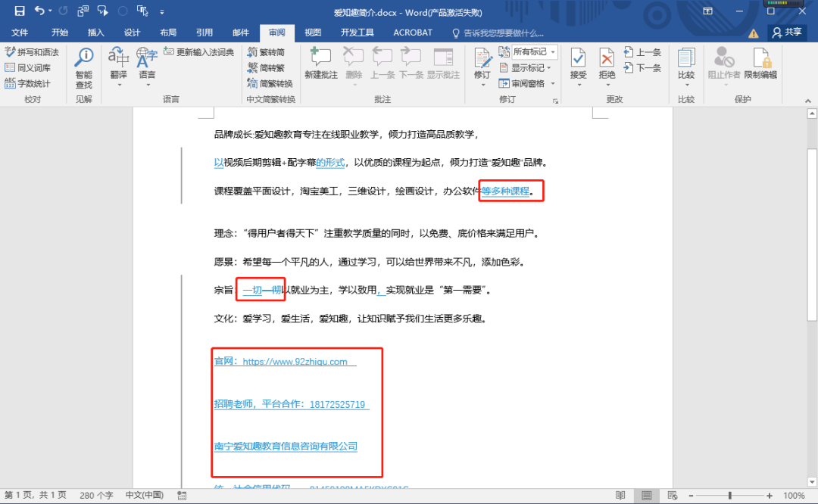Screen dimensions: 818x504
Task: Toggle the Reviewing Pane (审阅窗格)
Action: [x=522, y=83]
